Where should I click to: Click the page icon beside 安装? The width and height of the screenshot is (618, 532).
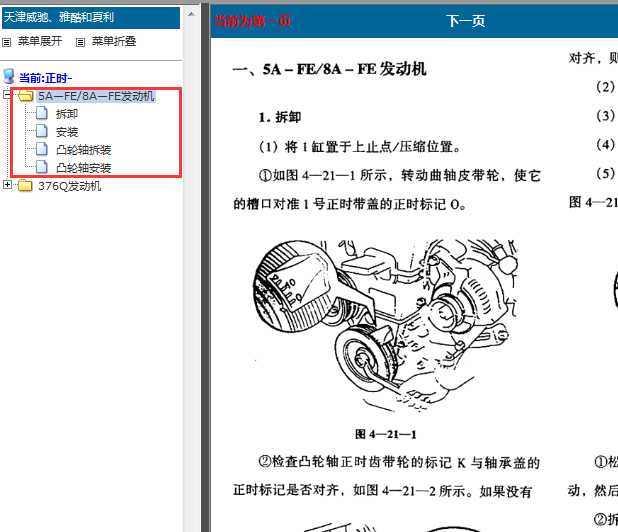(42, 131)
